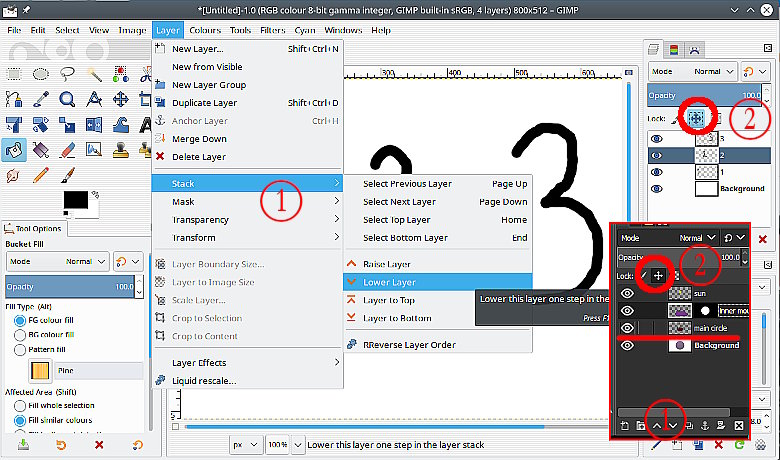The width and height of the screenshot is (780, 460).
Task: Select the Move tool
Action: [x=120, y=99]
